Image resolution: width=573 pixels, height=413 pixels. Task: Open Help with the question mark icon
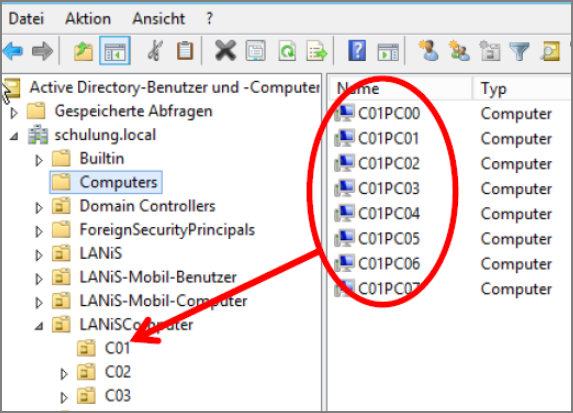[357, 51]
